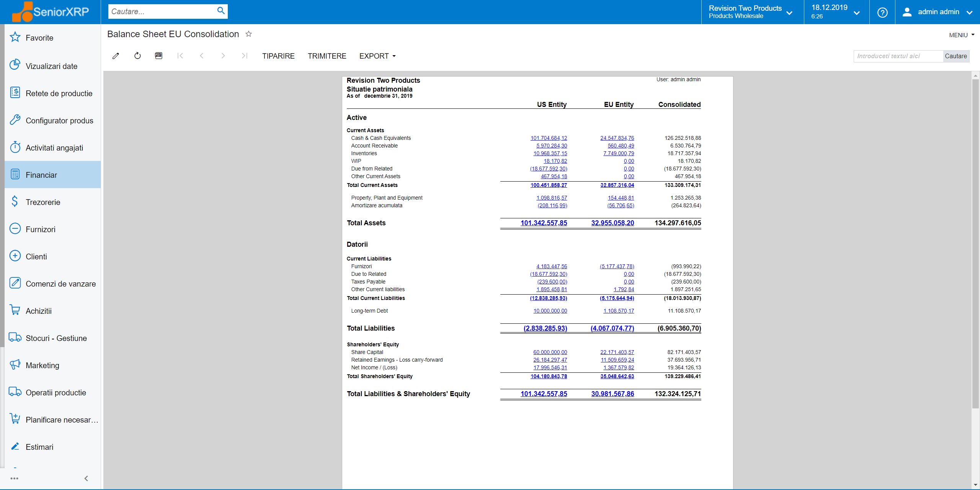Image resolution: width=980 pixels, height=490 pixels.
Task: Expand Revision Two Products company dropdown
Action: tap(753, 12)
